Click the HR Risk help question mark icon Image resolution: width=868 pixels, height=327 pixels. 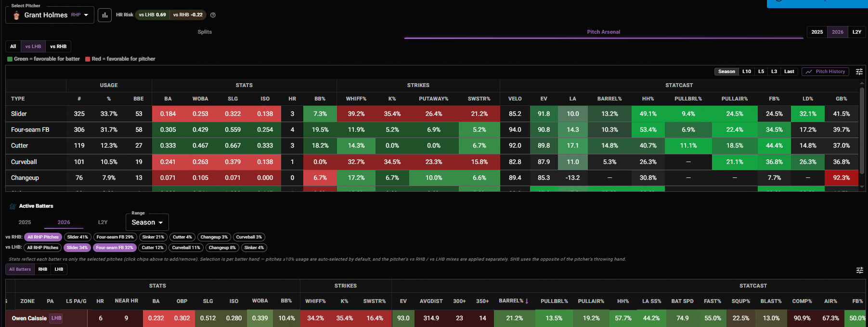click(213, 15)
